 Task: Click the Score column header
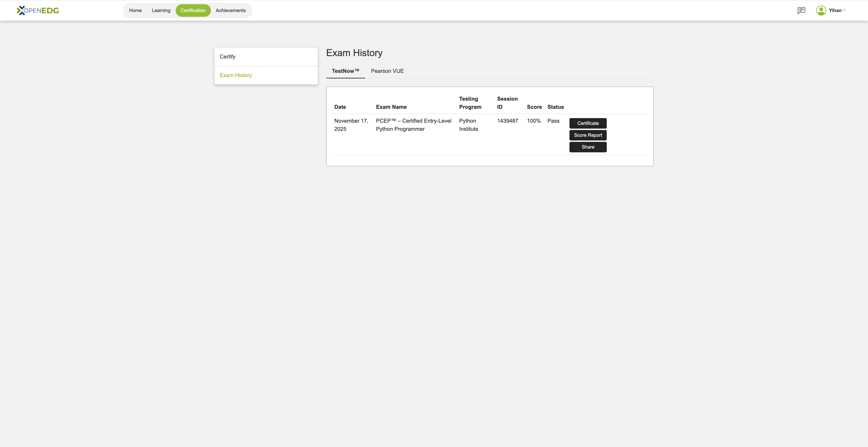534,107
